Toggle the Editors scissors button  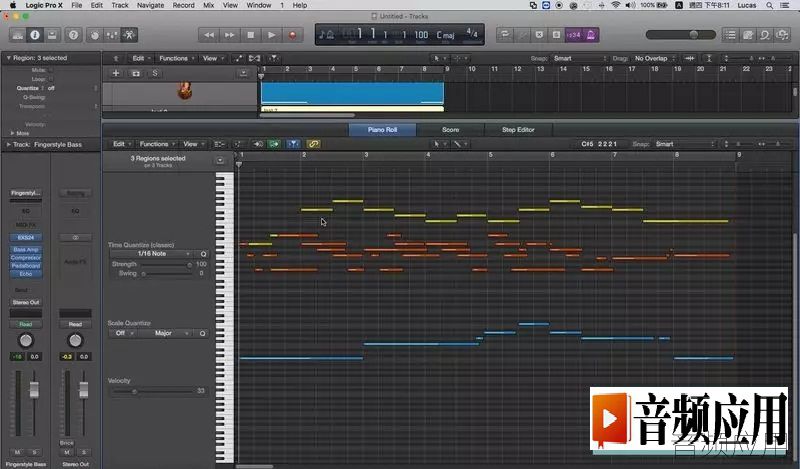click(129, 35)
